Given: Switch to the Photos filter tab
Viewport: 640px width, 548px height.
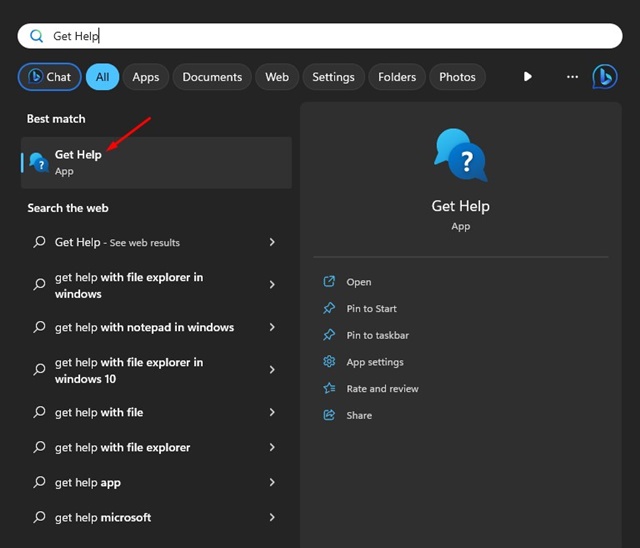Looking at the screenshot, I should point(457,77).
